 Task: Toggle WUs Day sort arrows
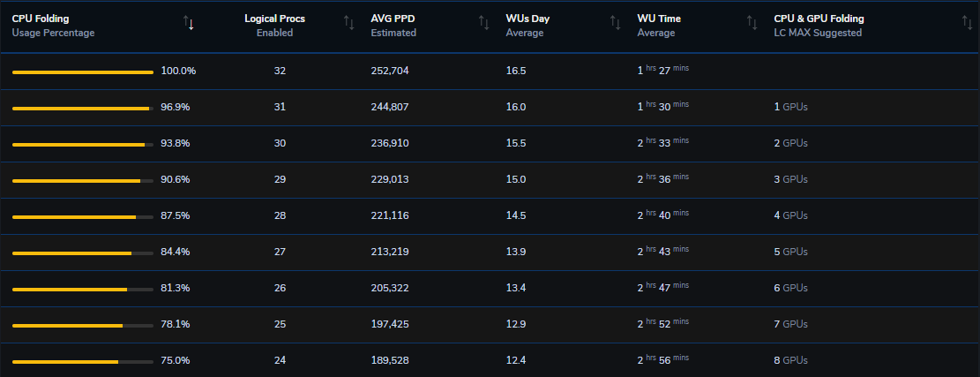615,23
